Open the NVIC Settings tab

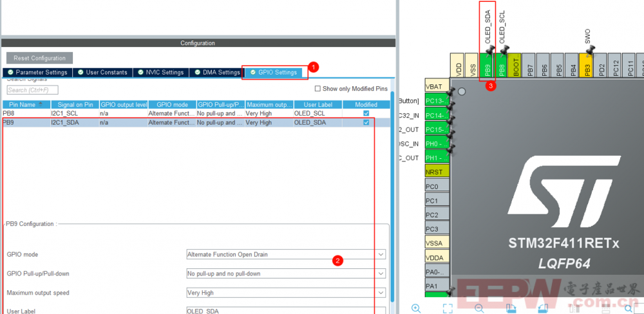pyautogui.click(x=160, y=73)
